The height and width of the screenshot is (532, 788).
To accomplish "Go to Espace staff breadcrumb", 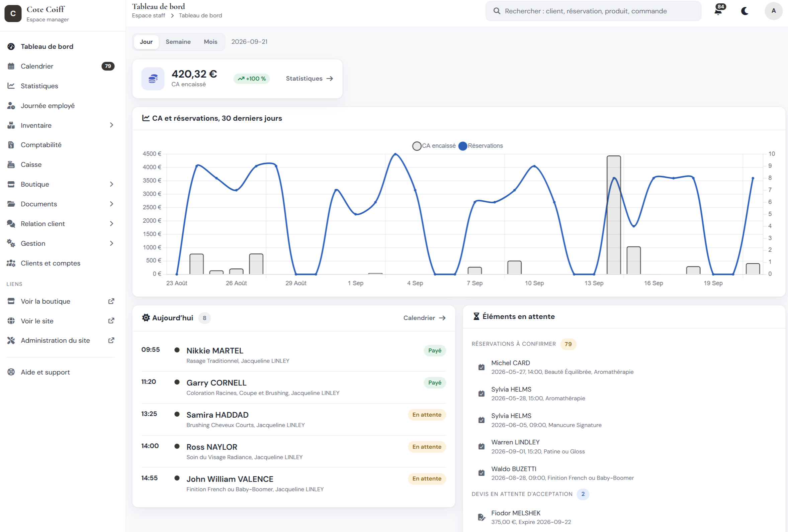I will click(x=149, y=16).
